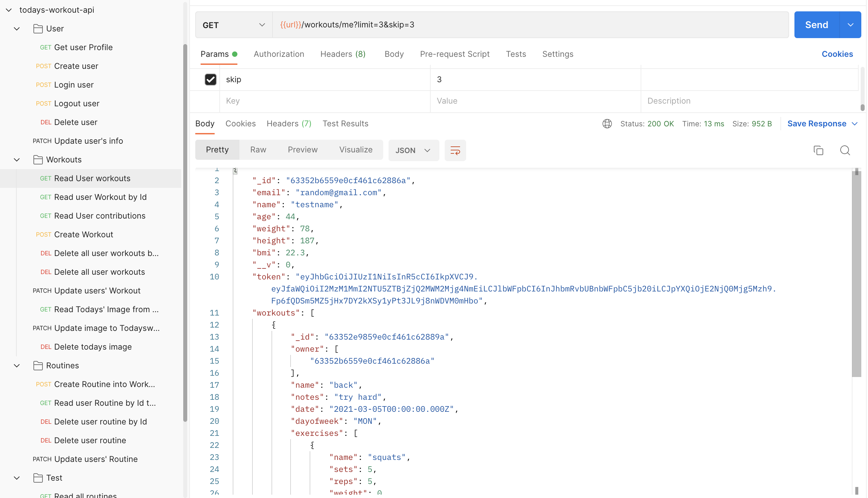This screenshot has height=498, width=868.
Task: View response in Raw mode
Action: point(258,149)
